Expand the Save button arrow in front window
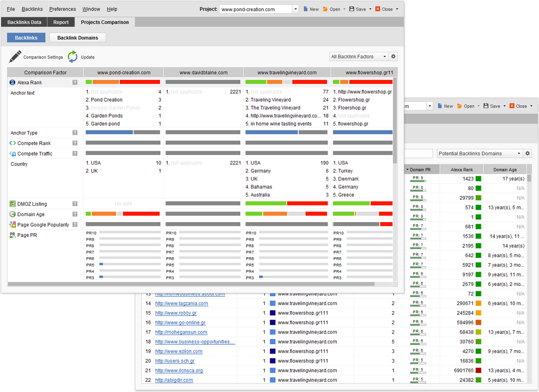 click(370, 9)
